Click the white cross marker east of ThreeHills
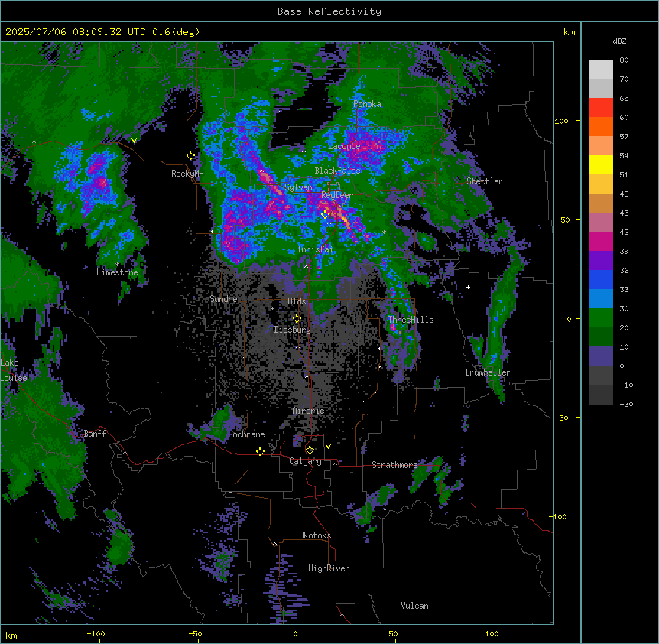Image resolution: width=659 pixels, height=644 pixels. [x=468, y=287]
